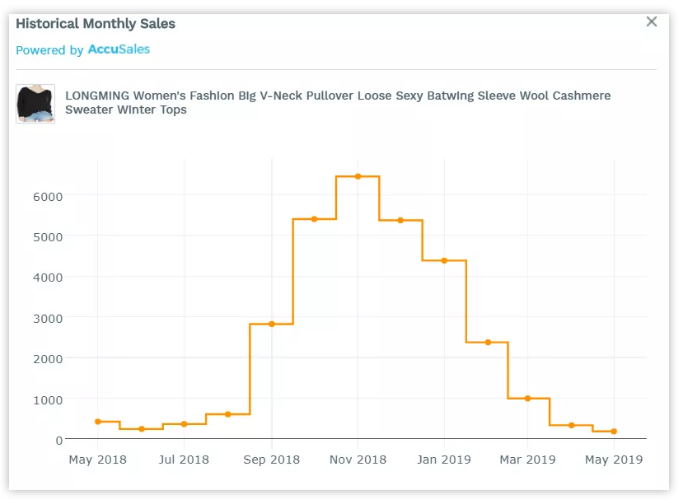The image size is (683, 503).
Task: Select the April 2019 data point
Action: pyautogui.click(x=571, y=425)
